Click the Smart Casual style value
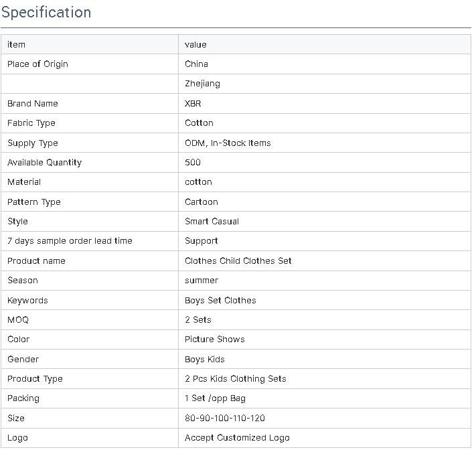Image resolution: width=476 pixels, height=452 pixels. coord(212,221)
